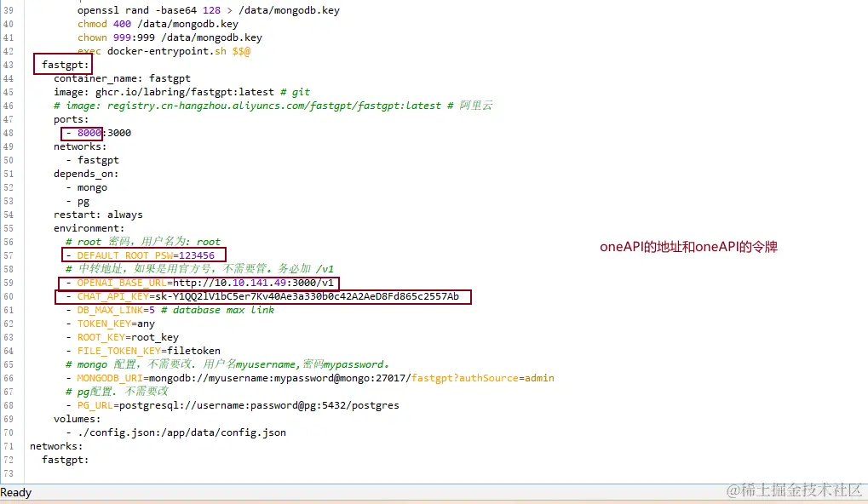
Task: Click the mongo dependency entry
Action: point(92,187)
